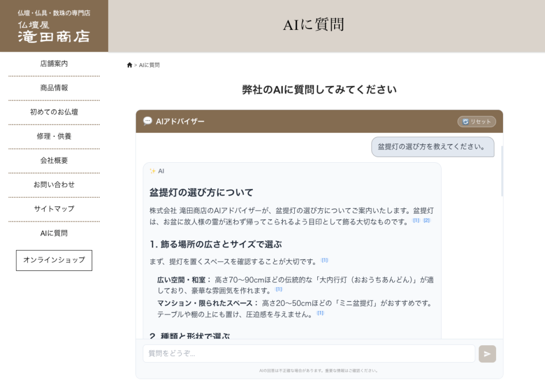Click the sparkle icon beside AI label
The image size is (545, 392).
pyautogui.click(x=152, y=171)
